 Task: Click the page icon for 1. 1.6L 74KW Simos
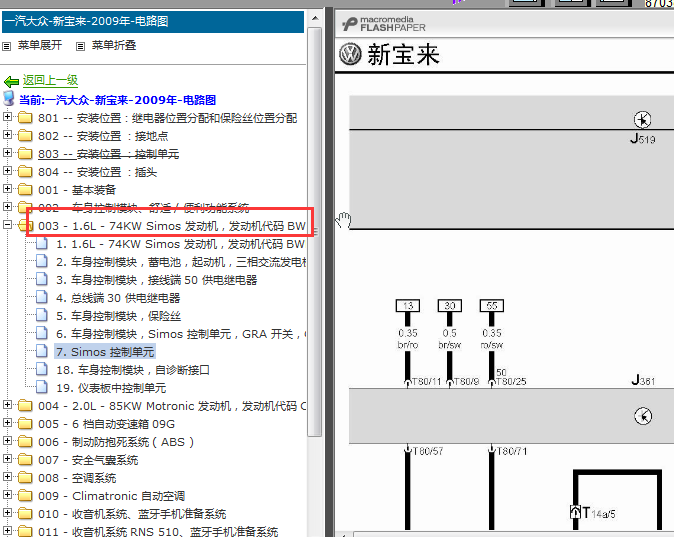[42, 243]
